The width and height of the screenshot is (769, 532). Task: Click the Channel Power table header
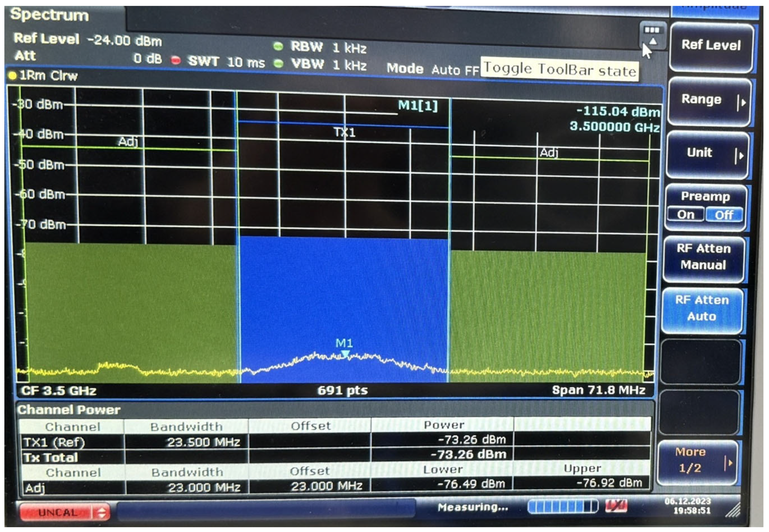click(x=69, y=410)
